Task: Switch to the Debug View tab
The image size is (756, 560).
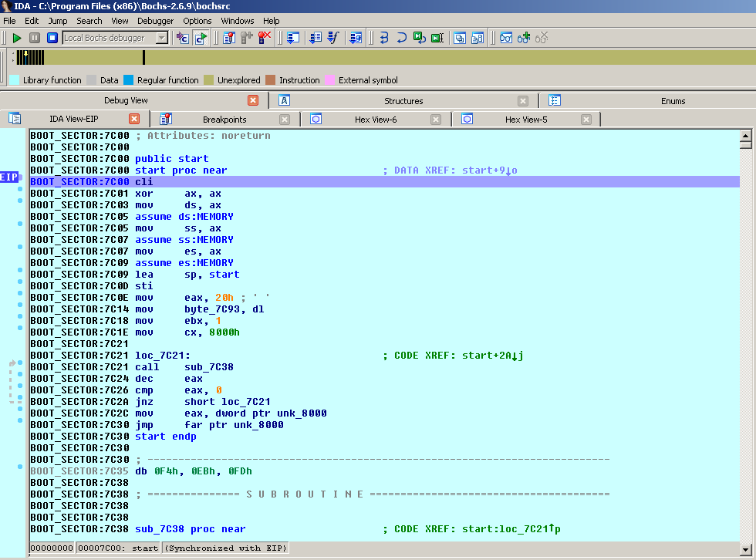Action: 126,100
